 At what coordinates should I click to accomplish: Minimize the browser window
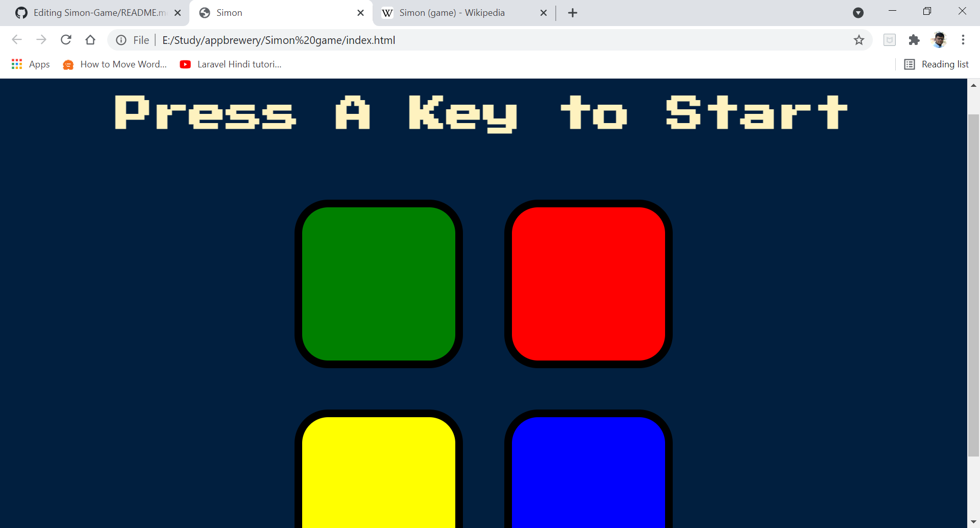(x=892, y=11)
